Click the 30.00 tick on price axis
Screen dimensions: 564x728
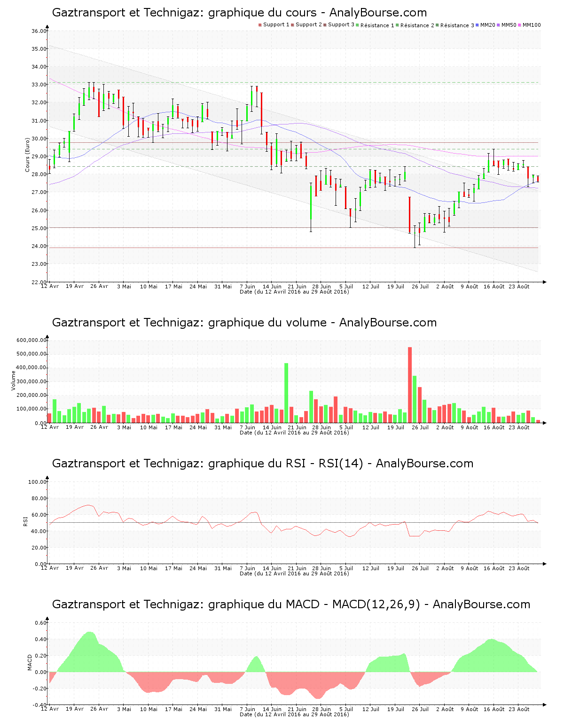pos(39,139)
